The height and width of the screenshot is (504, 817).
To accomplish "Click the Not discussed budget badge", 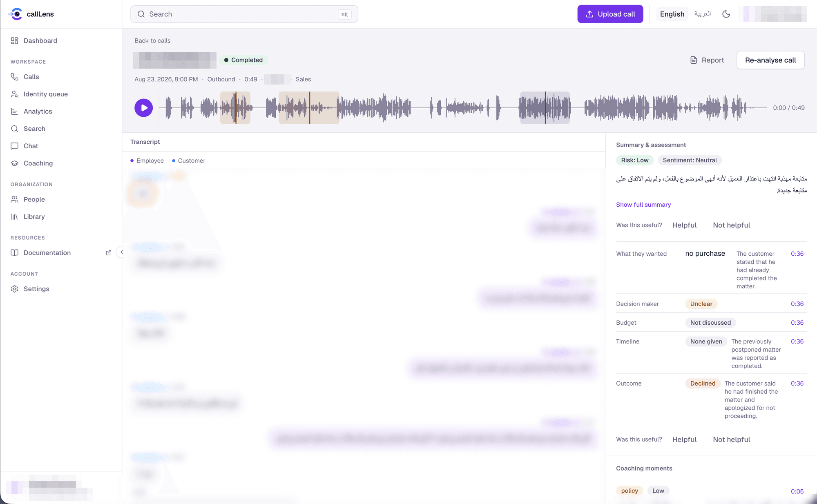I will pos(710,323).
